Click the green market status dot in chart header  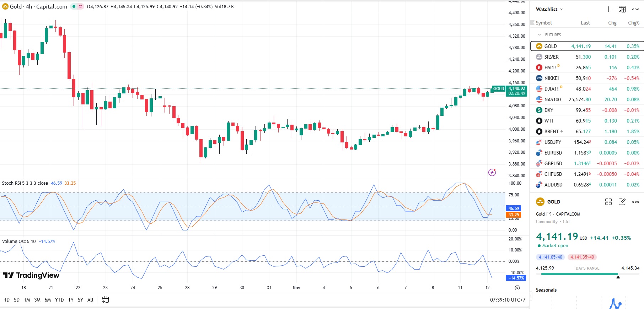click(74, 6)
